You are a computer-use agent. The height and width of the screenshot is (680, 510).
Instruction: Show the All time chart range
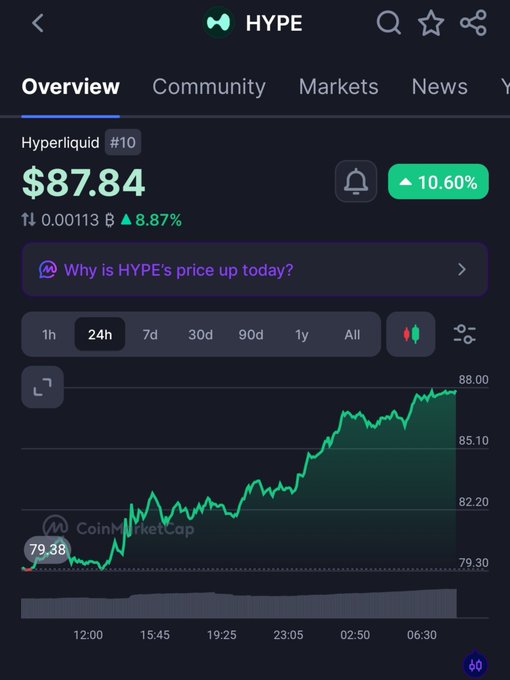click(x=352, y=334)
